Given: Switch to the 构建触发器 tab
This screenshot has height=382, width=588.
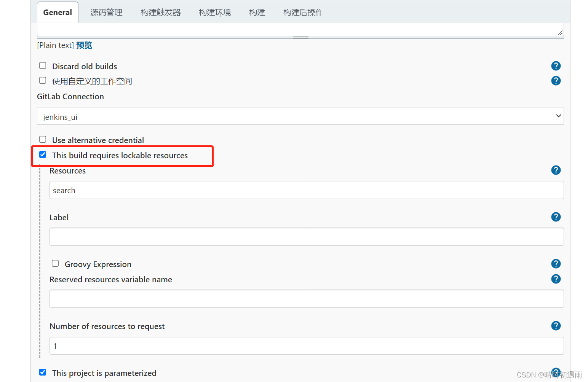Looking at the screenshot, I should (160, 13).
